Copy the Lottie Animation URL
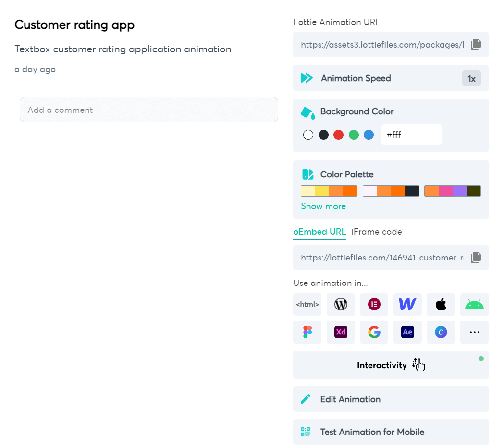This screenshot has height=445, width=504. [476, 44]
